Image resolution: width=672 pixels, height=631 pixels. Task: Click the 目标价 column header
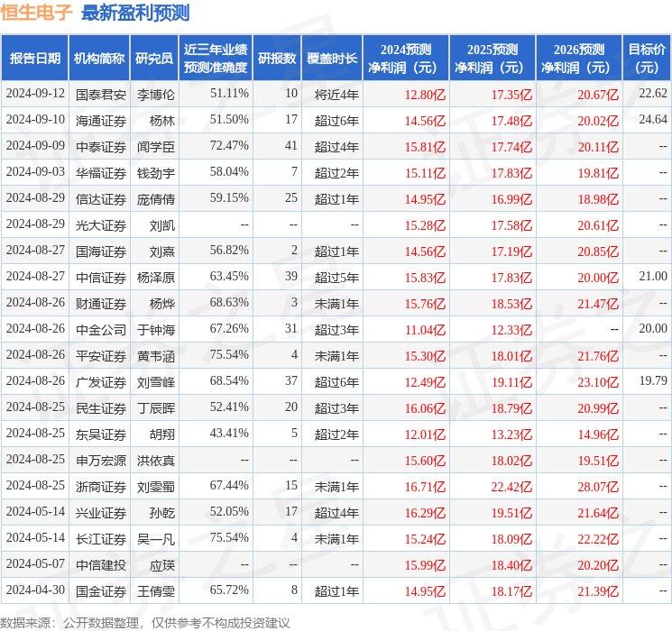(647, 59)
